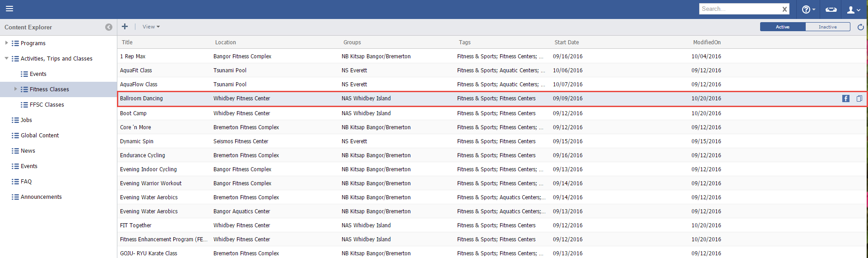Open the Boot Camp class row
The width and height of the screenshot is (868, 258).
click(x=133, y=113)
